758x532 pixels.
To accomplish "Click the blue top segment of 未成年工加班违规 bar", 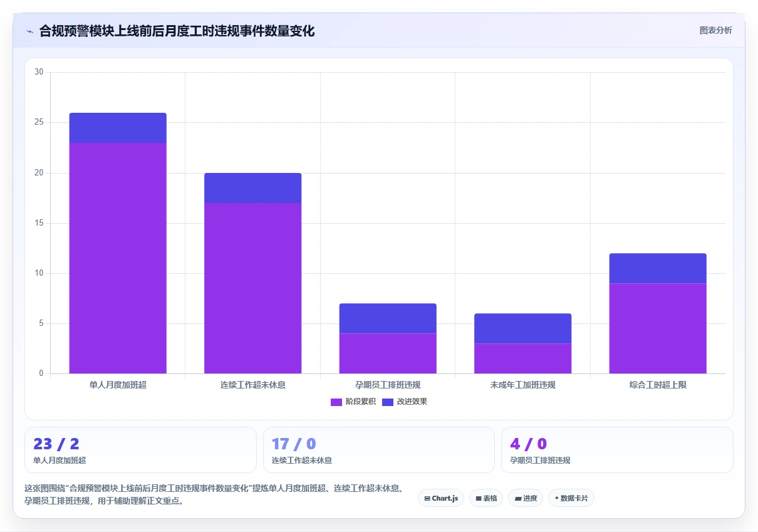I will click(522, 328).
